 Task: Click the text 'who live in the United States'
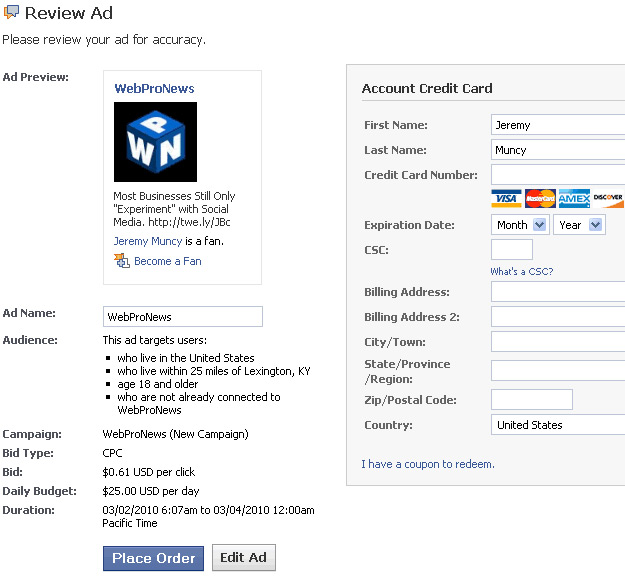pos(186,358)
